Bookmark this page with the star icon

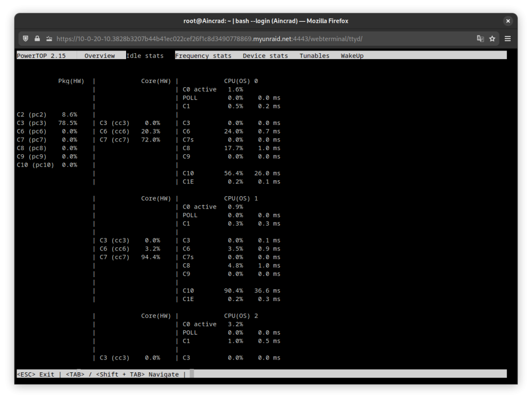[492, 39]
